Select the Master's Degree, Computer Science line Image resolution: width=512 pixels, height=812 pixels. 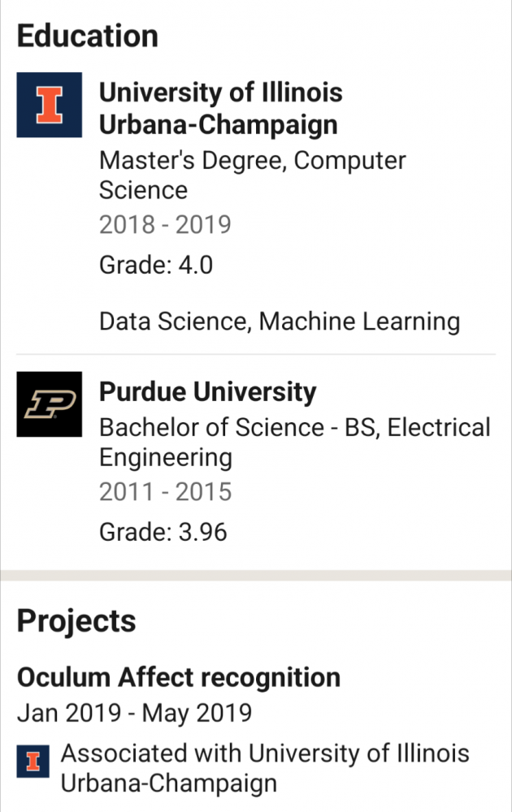[252, 175]
